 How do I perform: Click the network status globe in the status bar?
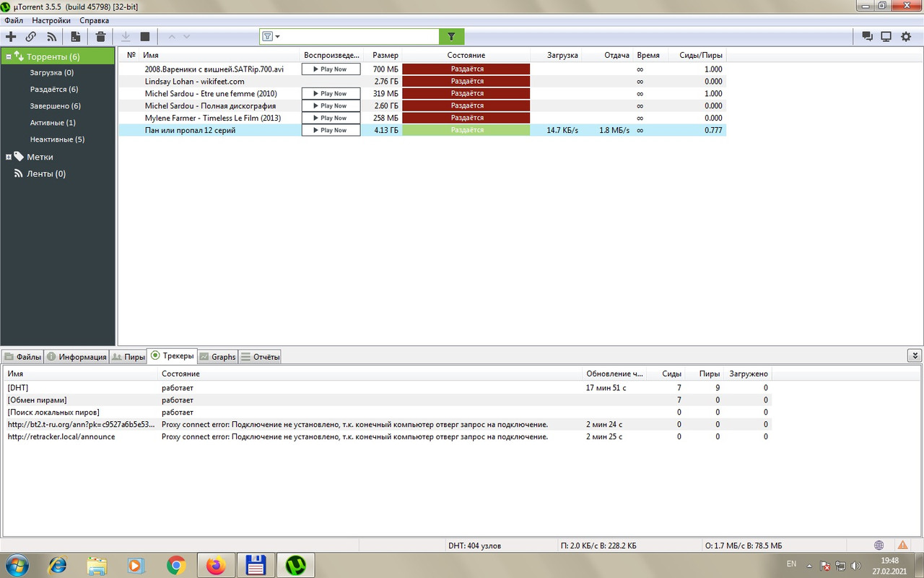click(879, 545)
